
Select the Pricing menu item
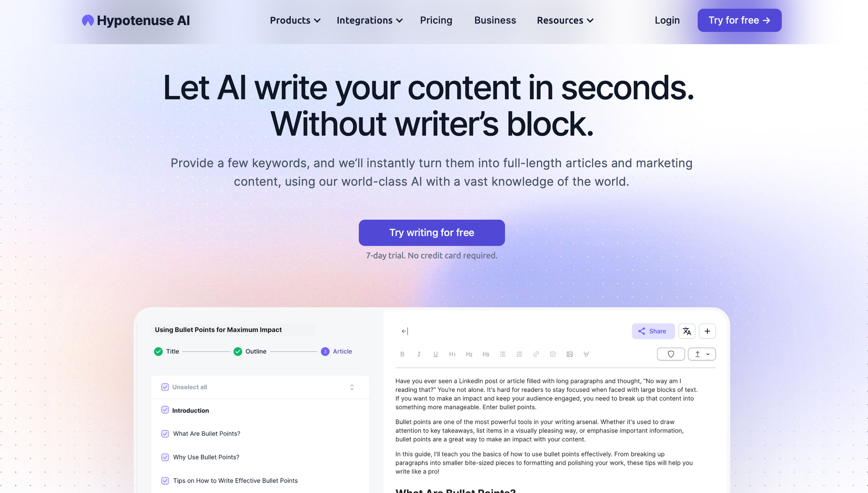pos(436,20)
